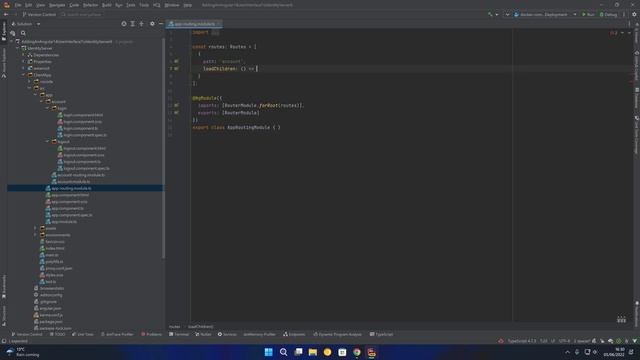The image size is (640, 360).
Task: Click the loadChildren breadcrumb
Action: point(200,327)
